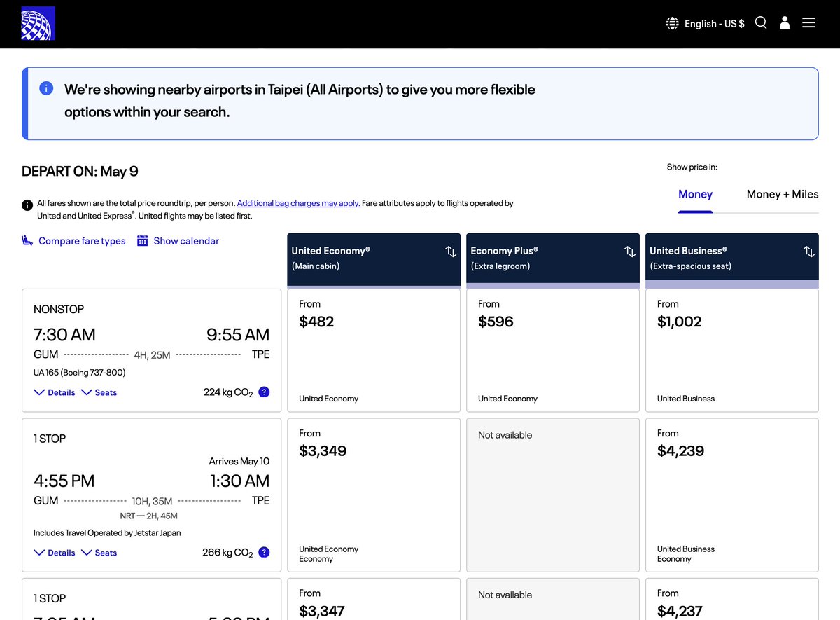
Task: Click the globe language icon
Action: click(x=672, y=24)
